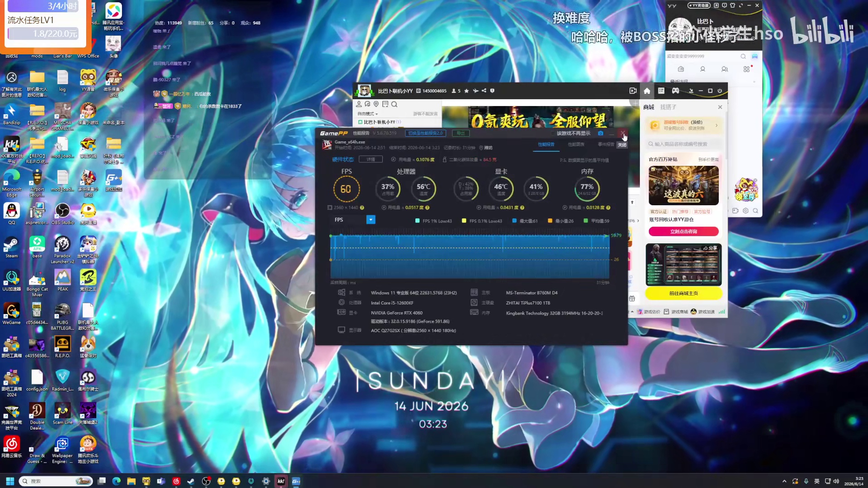Open the R.E.P.O. game desktop shortcut
This screenshot has width=868, height=488.
(62, 347)
